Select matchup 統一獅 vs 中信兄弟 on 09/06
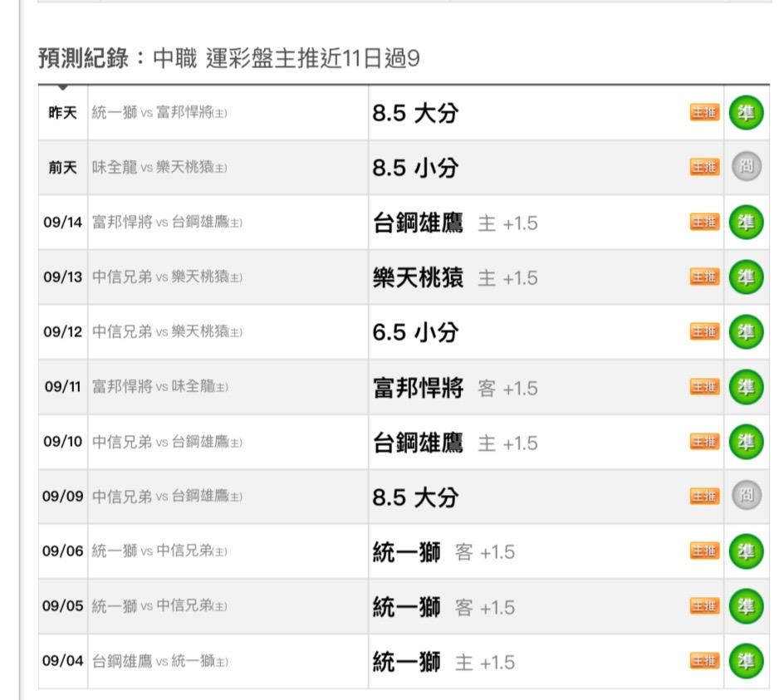The image size is (784, 700). pos(159,551)
